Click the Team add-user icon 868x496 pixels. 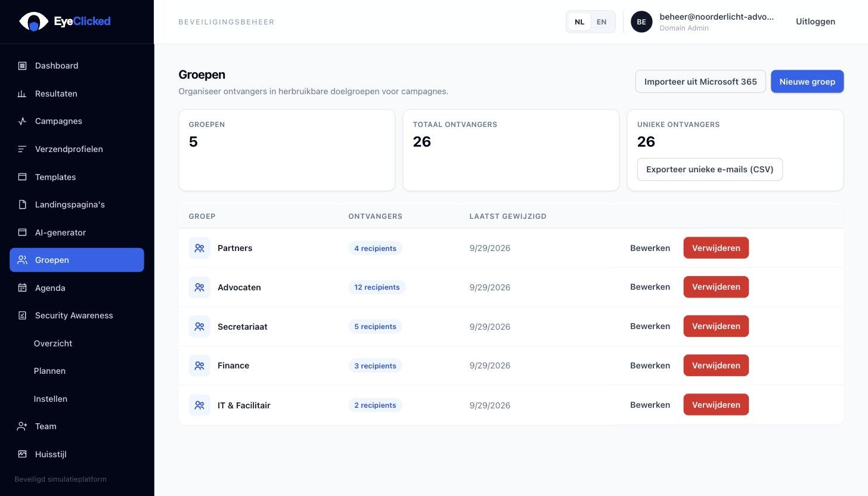pos(22,426)
